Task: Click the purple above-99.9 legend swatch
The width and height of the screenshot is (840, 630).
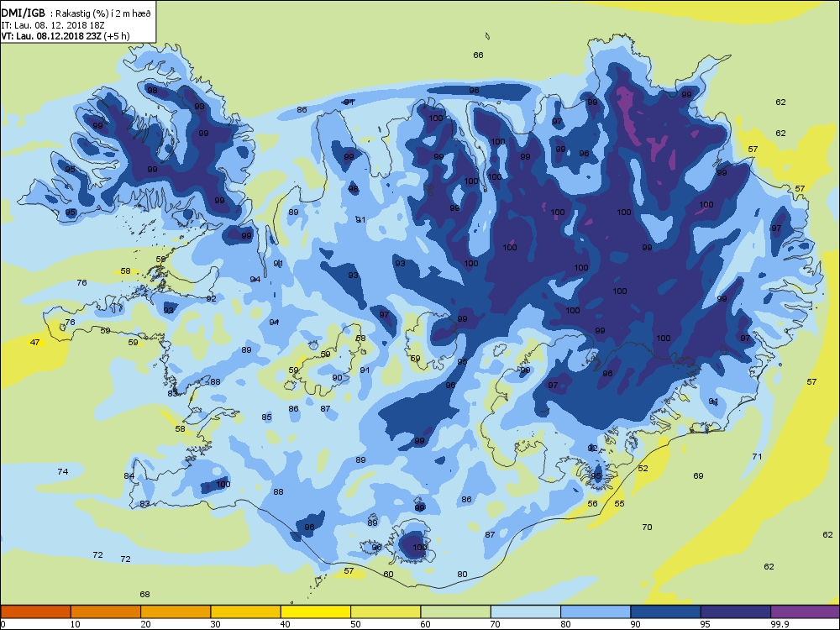Action: click(x=806, y=612)
